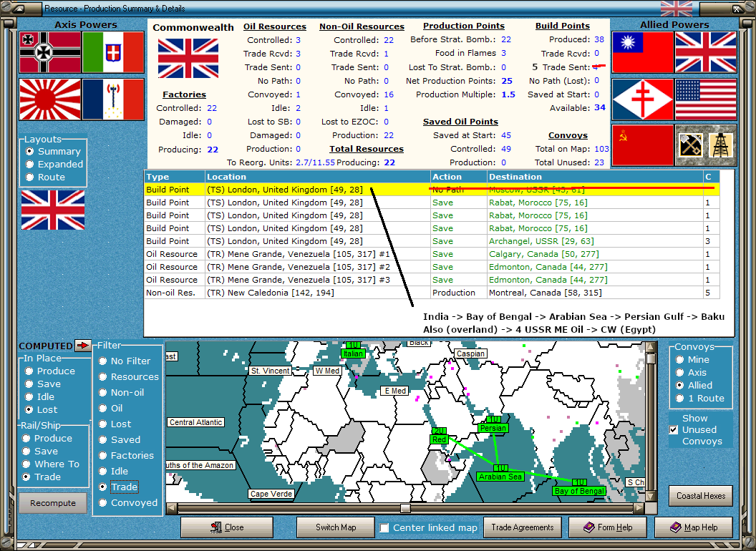Select the Route layout option
756x551 pixels.
click(45, 177)
